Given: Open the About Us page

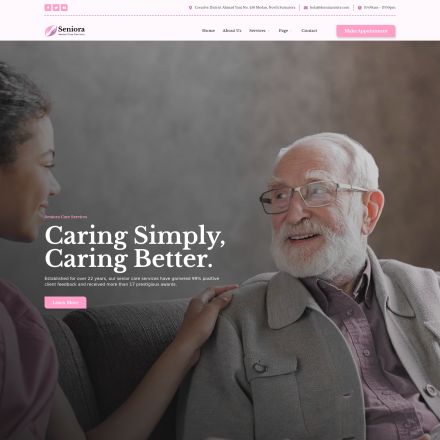Looking at the screenshot, I should point(232,31).
